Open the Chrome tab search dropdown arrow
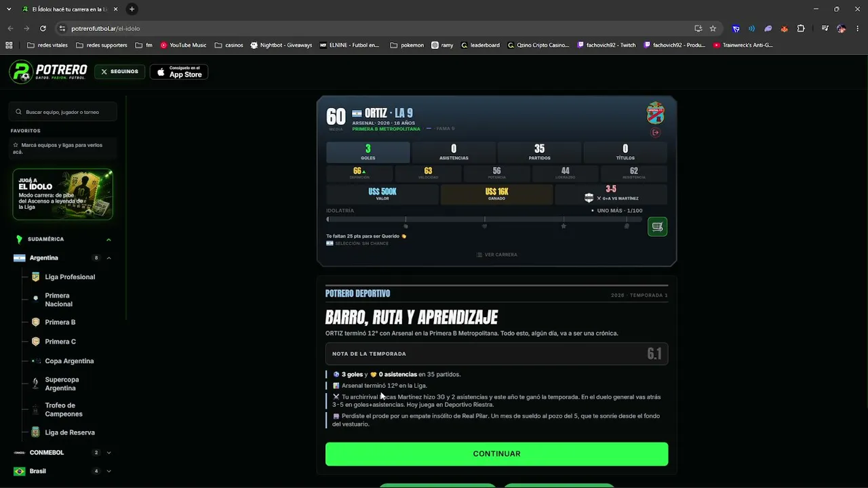 9,9
